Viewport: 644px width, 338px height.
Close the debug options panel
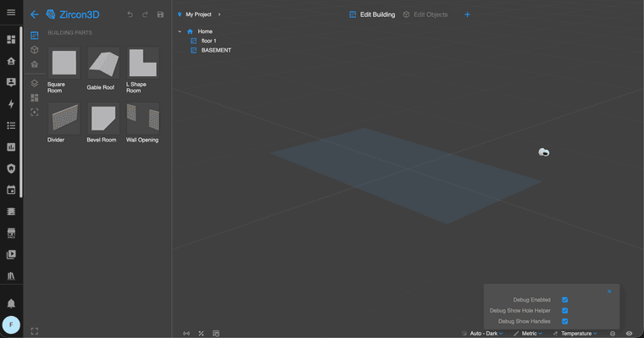609,291
